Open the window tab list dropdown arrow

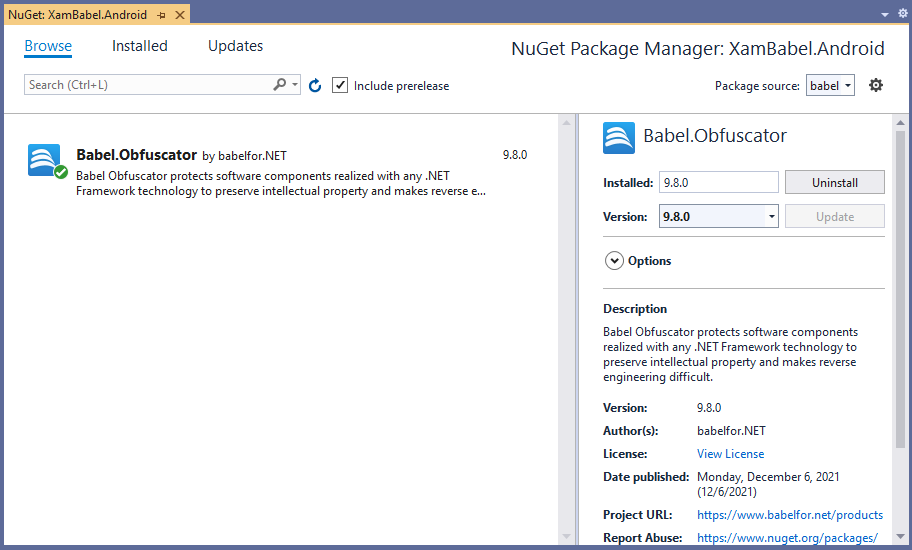point(885,15)
